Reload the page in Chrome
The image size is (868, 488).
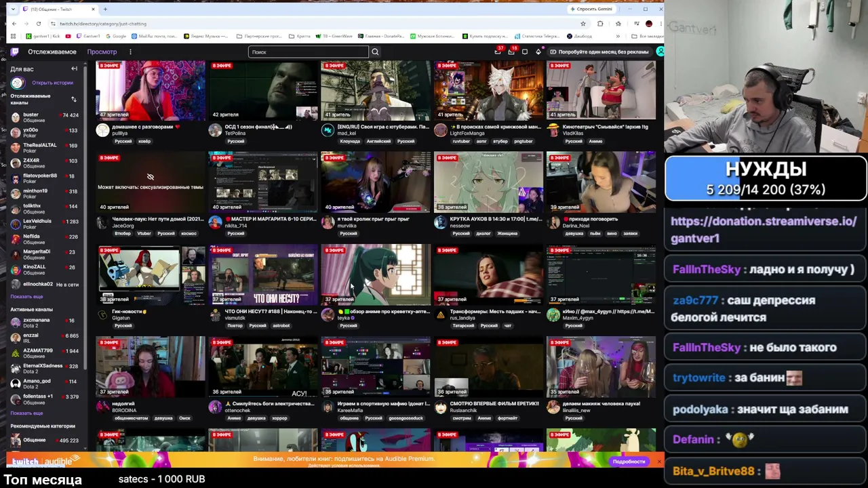coord(38,24)
